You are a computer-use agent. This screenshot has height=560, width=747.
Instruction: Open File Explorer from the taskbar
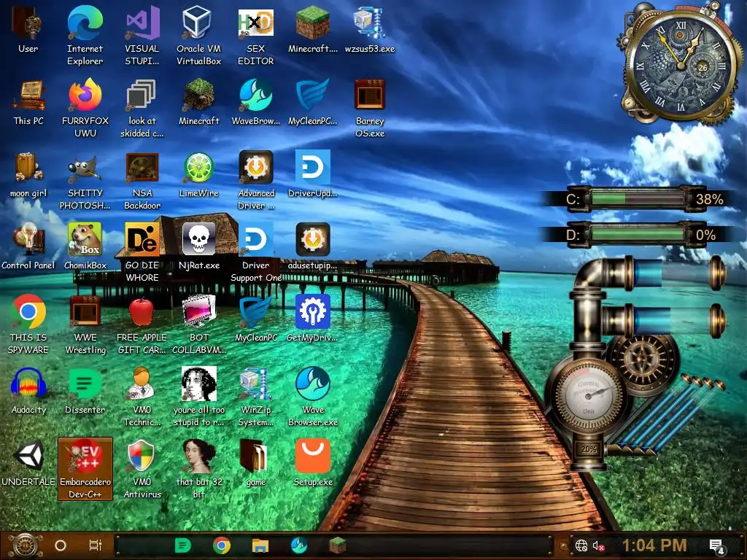260,545
